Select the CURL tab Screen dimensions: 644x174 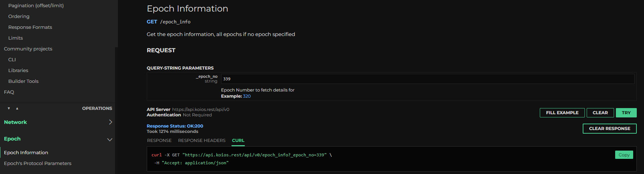pyautogui.click(x=238, y=140)
